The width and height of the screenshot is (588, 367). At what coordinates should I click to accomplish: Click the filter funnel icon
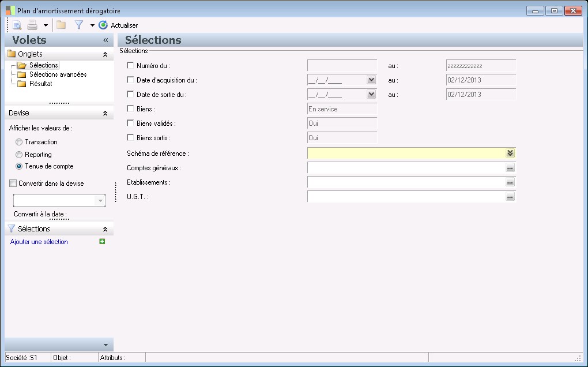[x=79, y=25]
